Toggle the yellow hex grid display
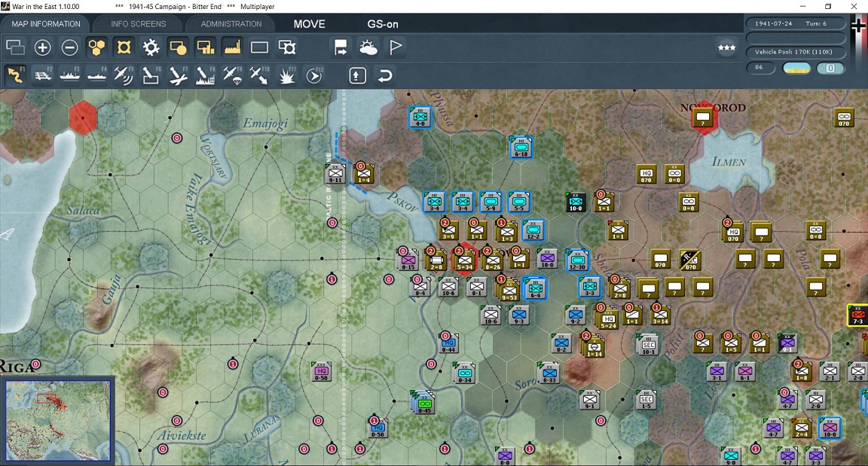 coord(96,47)
